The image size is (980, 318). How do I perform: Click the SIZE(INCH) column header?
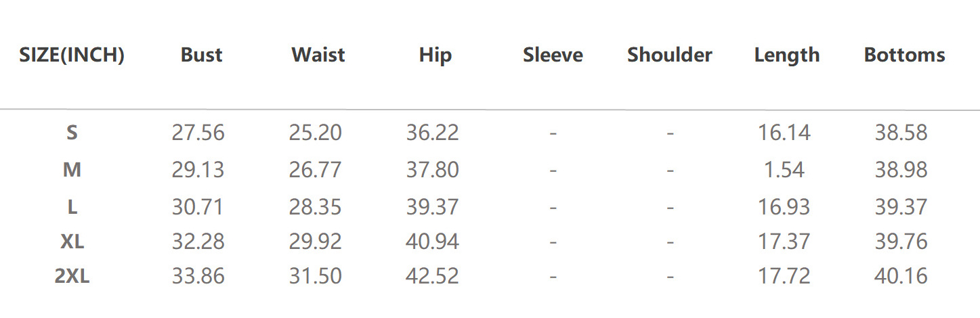click(x=72, y=55)
